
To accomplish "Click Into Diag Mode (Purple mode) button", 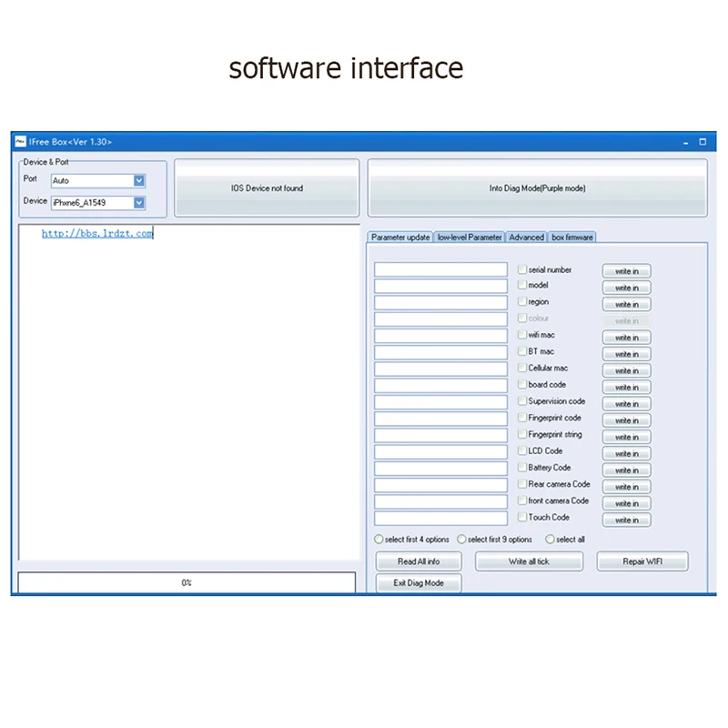I will (537, 188).
